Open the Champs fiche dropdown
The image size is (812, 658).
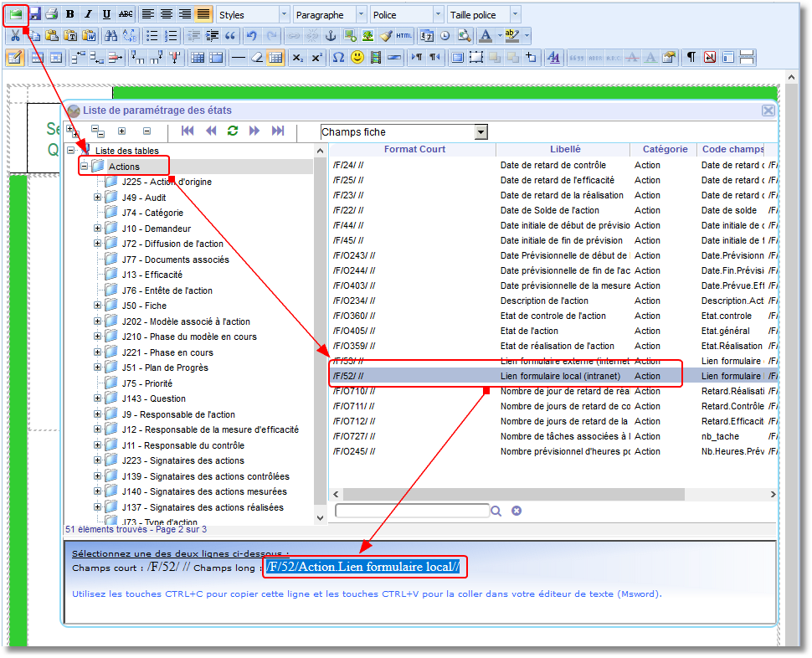(481, 132)
